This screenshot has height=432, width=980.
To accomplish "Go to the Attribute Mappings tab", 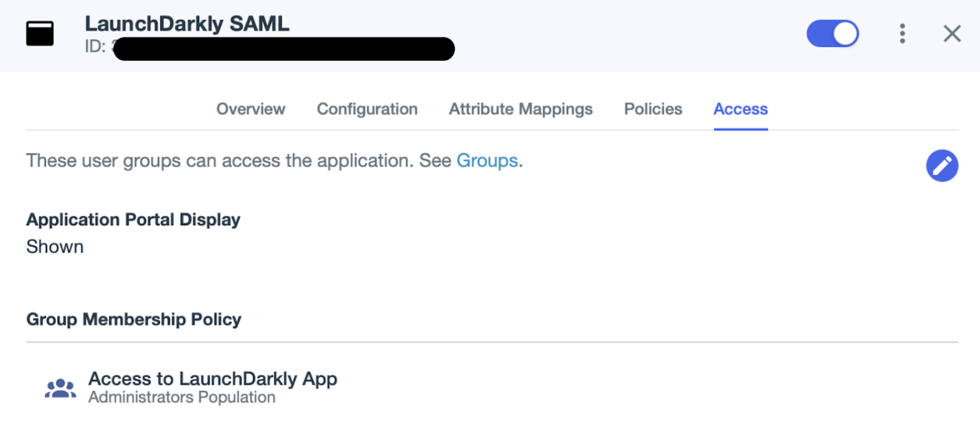I will click(x=520, y=109).
